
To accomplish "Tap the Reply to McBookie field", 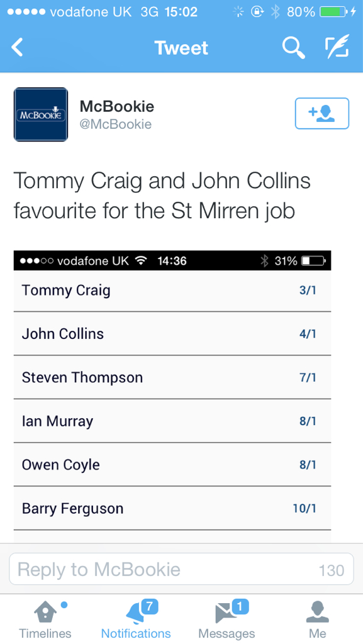I will coord(181,569).
